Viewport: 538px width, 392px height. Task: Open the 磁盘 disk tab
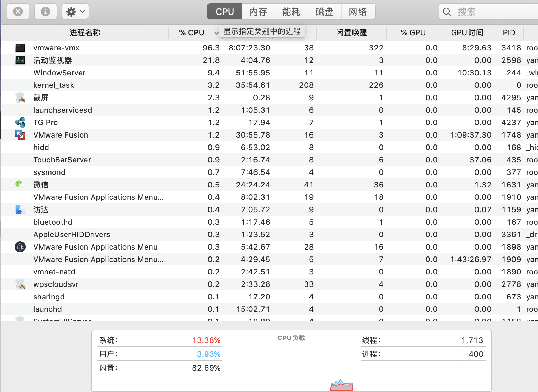coord(324,12)
